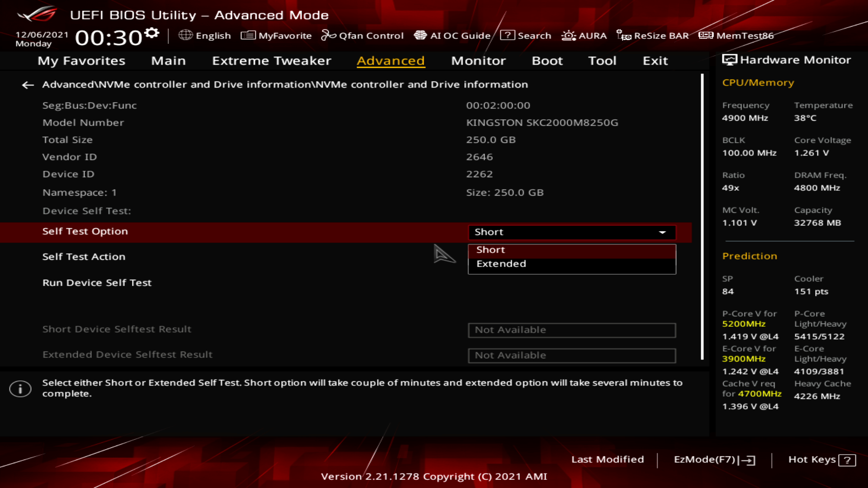Switch to the Extreme Tweaker tab
Image resolution: width=868 pixels, height=488 pixels.
[271, 61]
